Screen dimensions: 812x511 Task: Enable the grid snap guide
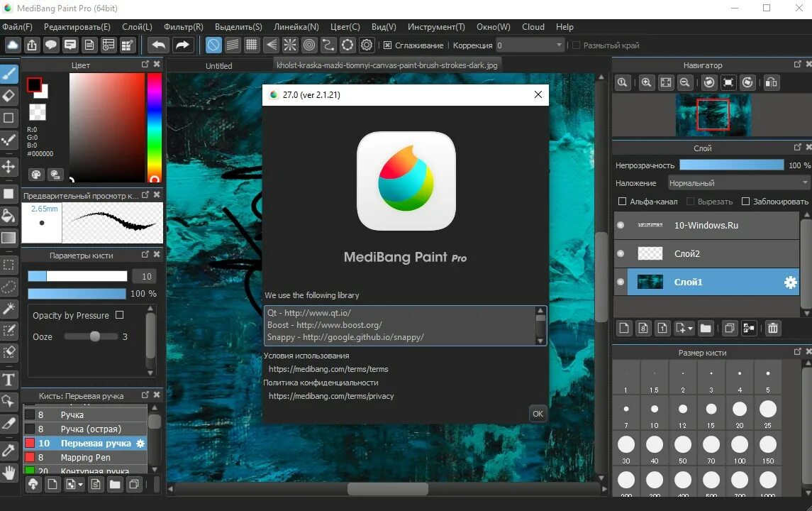point(251,45)
